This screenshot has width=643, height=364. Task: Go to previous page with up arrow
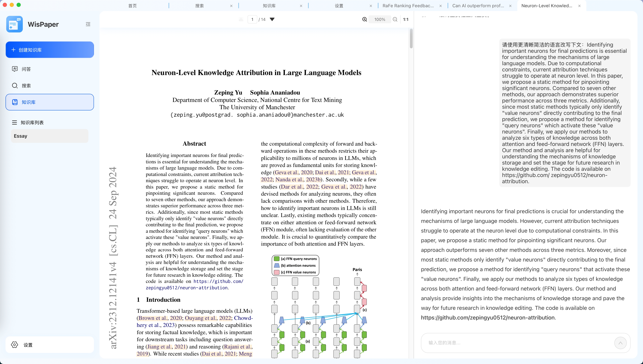(241, 19)
